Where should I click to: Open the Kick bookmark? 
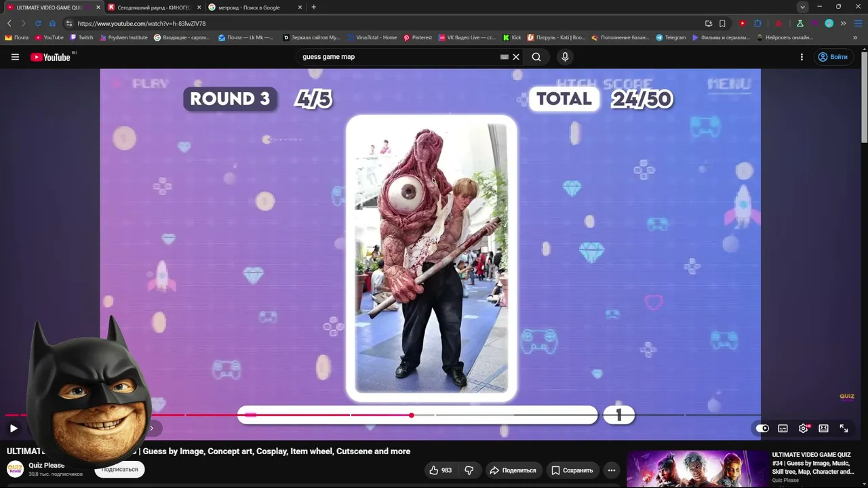pyautogui.click(x=512, y=37)
